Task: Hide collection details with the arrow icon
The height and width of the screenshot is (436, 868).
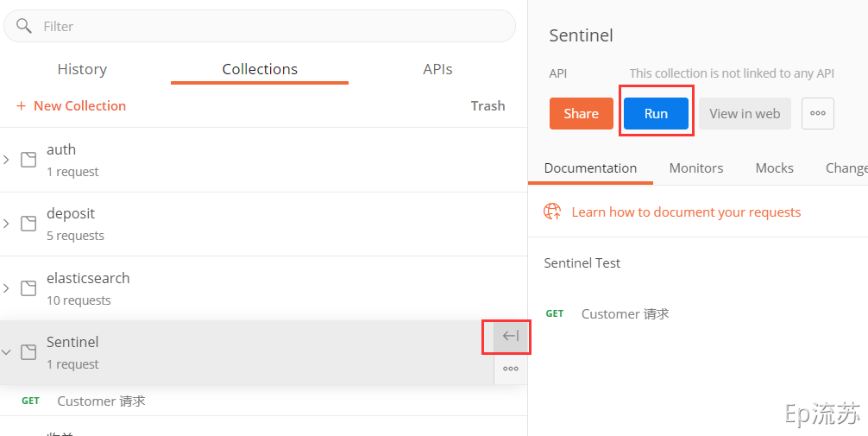Action: click(511, 336)
